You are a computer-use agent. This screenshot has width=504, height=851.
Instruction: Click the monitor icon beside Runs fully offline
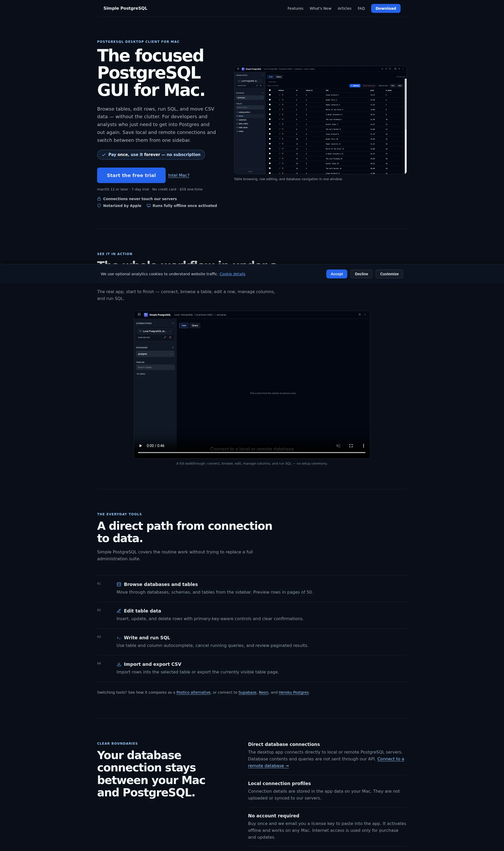(149, 206)
